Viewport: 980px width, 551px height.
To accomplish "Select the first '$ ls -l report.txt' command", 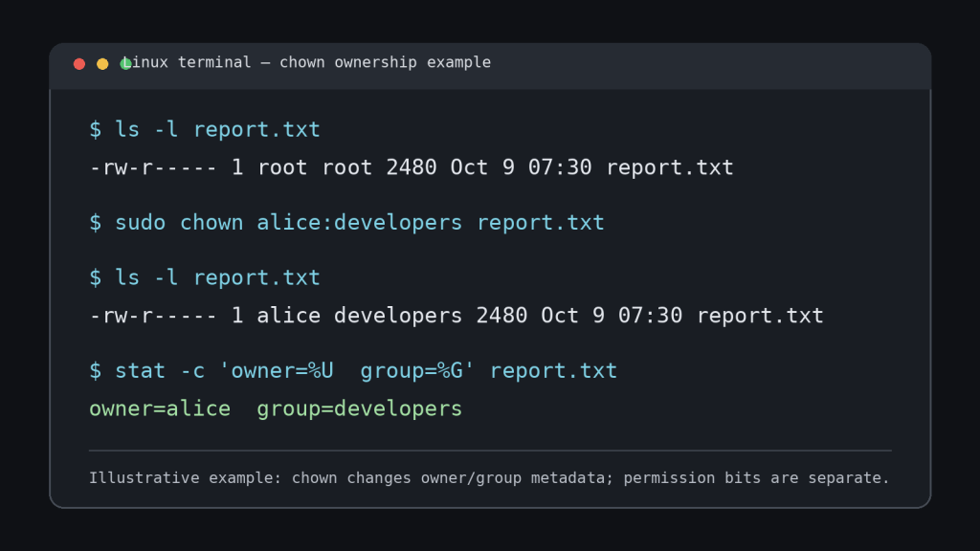I will 205,129.
